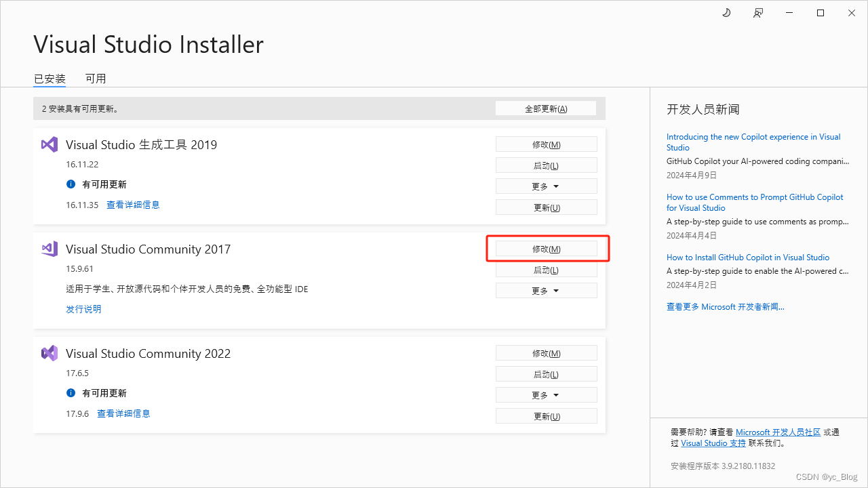868x488 pixels.
Task: Open the Visual Studio 支持 link
Action: coord(713,443)
